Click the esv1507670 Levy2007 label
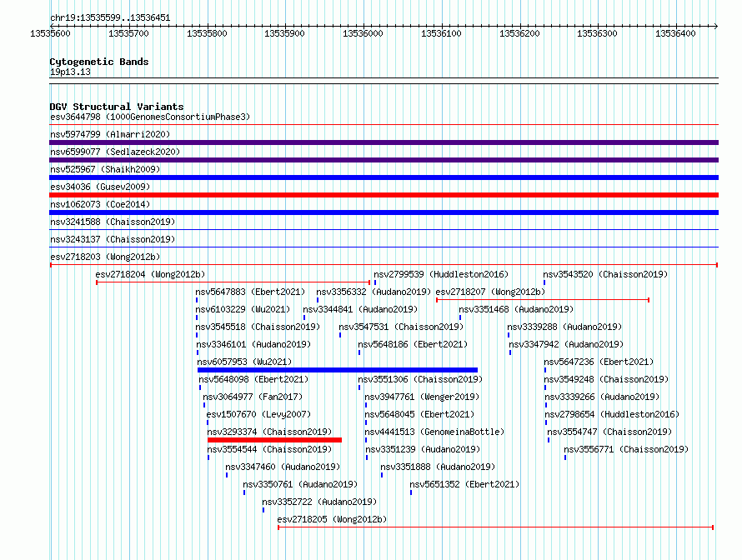The width and height of the screenshot is (742, 560). point(258,414)
